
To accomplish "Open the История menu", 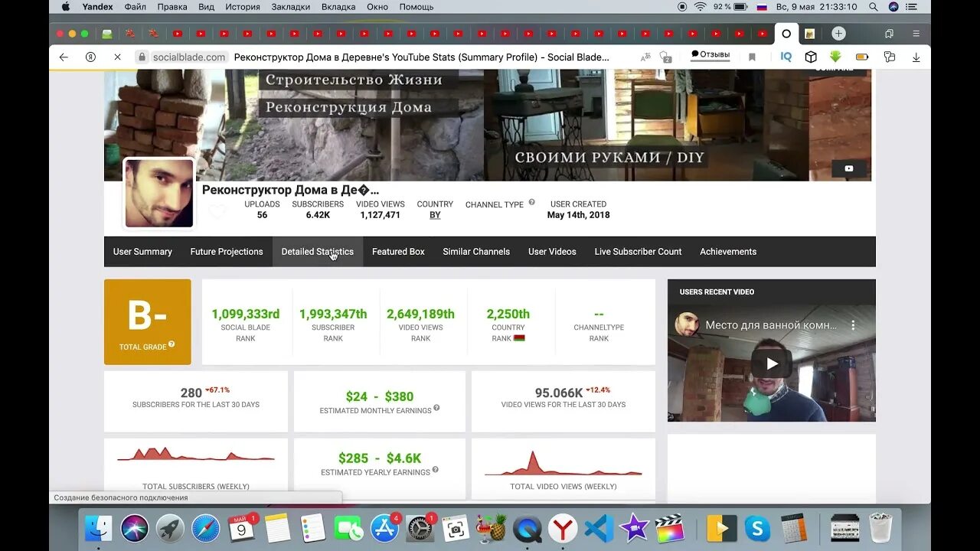I will click(243, 7).
